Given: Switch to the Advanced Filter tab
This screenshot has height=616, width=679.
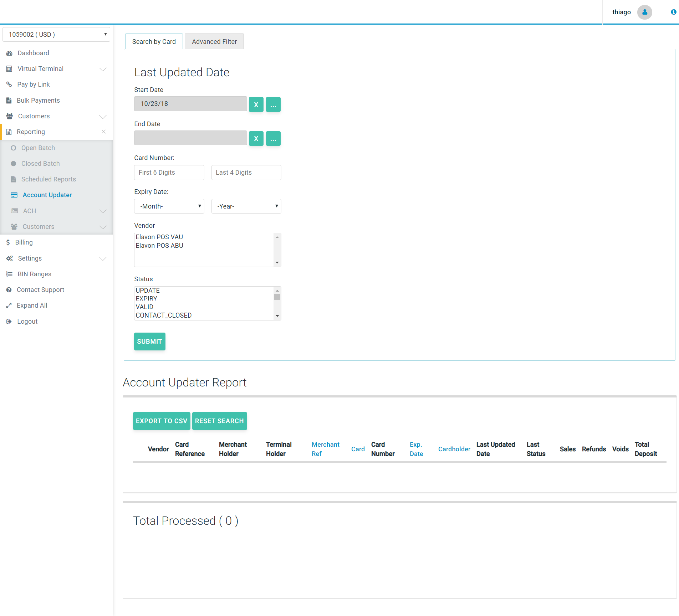Looking at the screenshot, I should point(214,42).
